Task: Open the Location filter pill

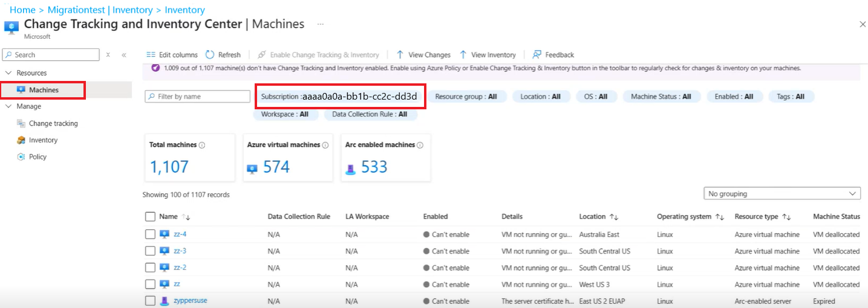Action: click(x=540, y=97)
